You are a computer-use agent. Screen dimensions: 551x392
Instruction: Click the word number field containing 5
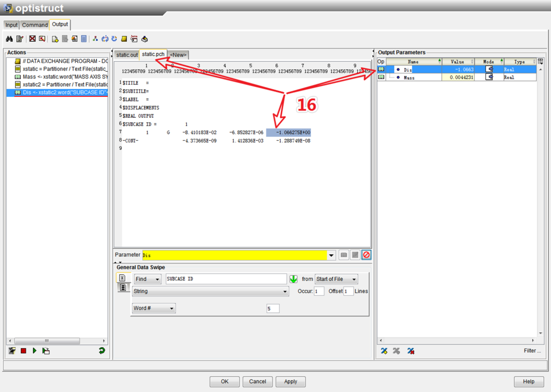[273, 308]
